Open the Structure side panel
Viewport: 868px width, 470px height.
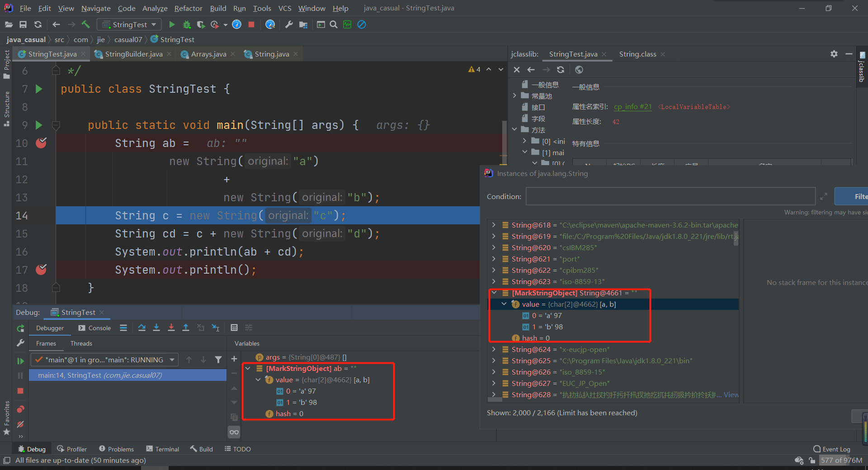pyautogui.click(x=6, y=109)
